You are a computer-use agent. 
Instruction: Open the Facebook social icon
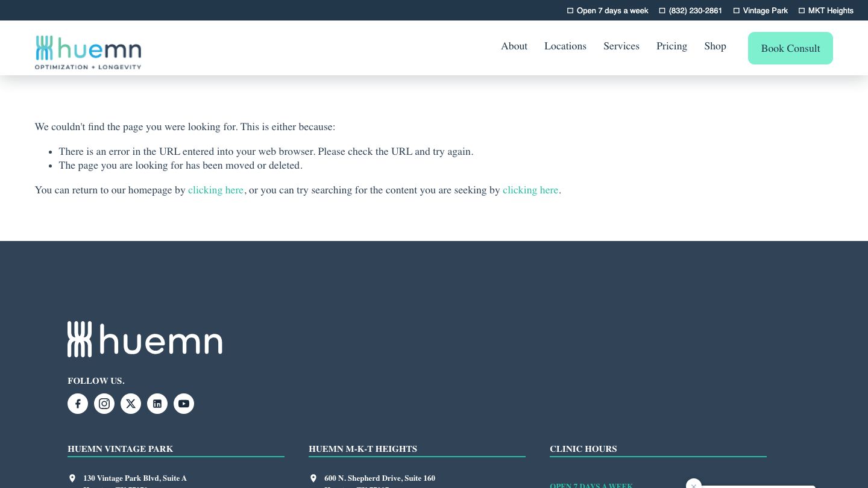pyautogui.click(x=78, y=404)
